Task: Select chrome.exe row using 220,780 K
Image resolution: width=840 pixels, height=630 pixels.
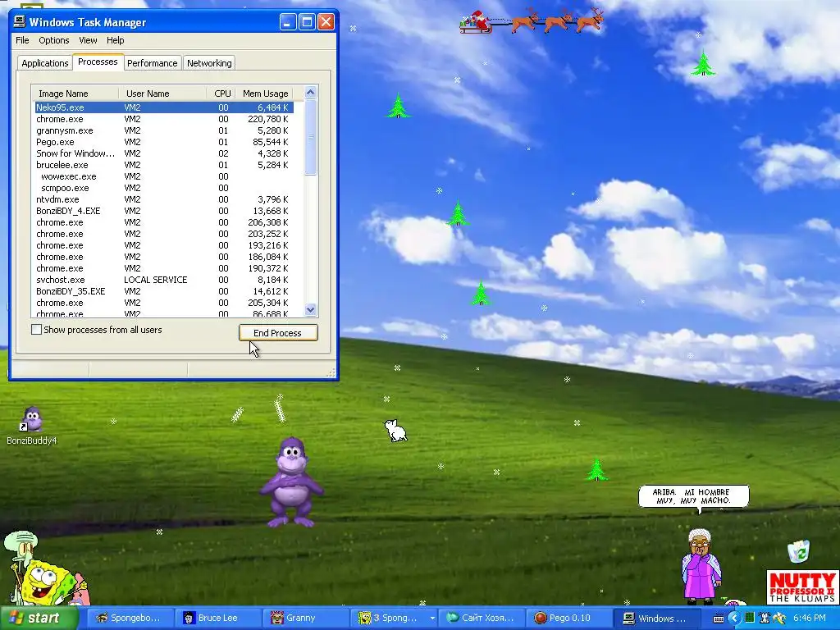Action: click(164, 119)
